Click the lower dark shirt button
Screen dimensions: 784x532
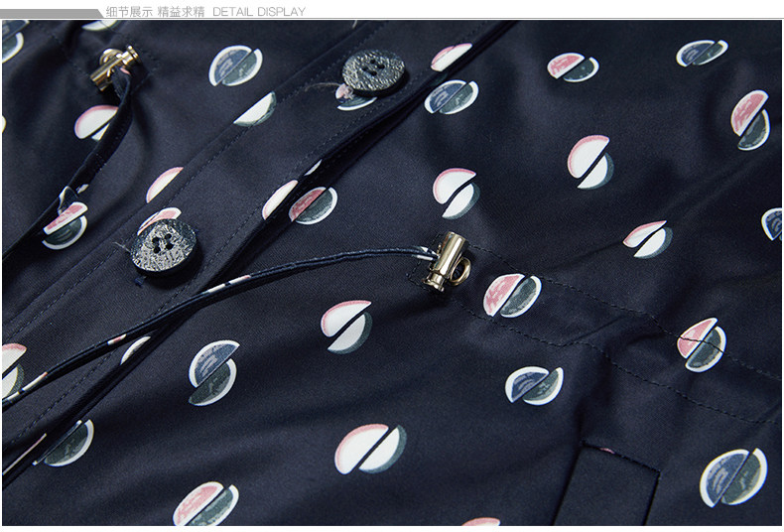[163, 246]
